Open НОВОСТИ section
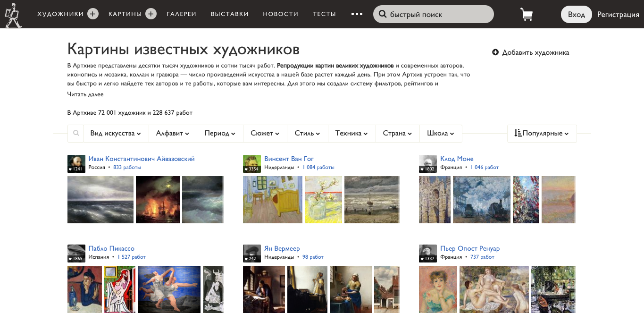The height and width of the screenshot is (330, 644). (281, 14)
